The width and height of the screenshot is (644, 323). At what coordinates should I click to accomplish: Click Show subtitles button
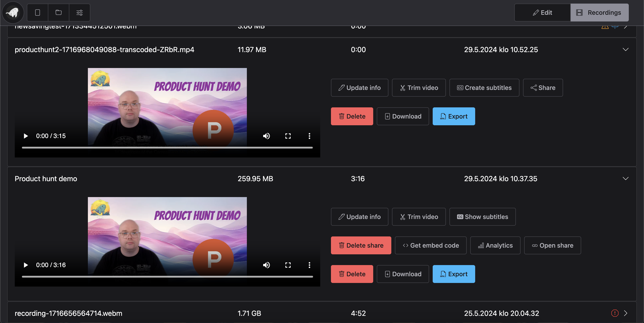(483, 217)
